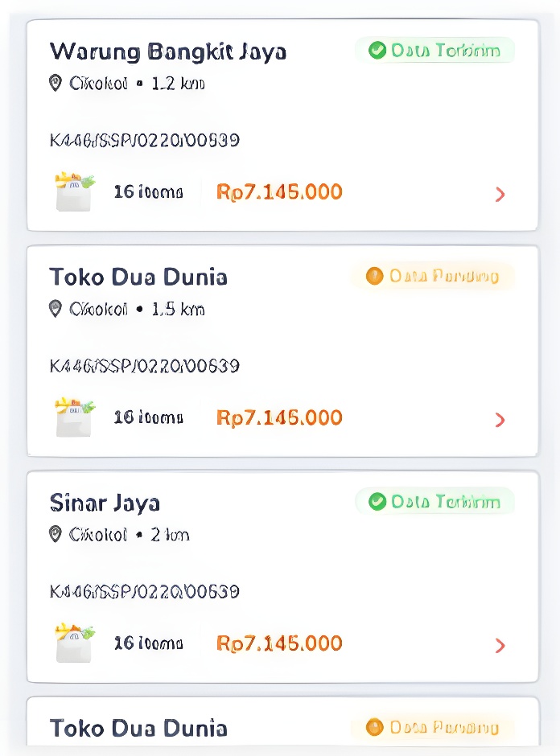
Task: Open Sinar Jaya order using its right chevron
Action: coord(500,645)
